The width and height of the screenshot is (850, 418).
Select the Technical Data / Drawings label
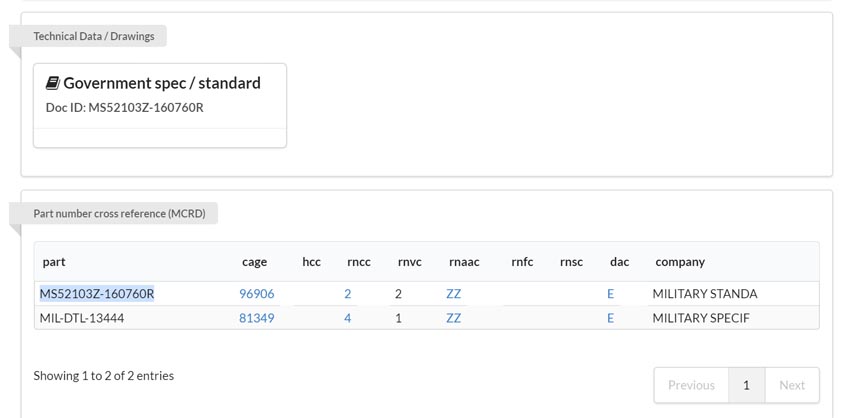coord(94,36)
